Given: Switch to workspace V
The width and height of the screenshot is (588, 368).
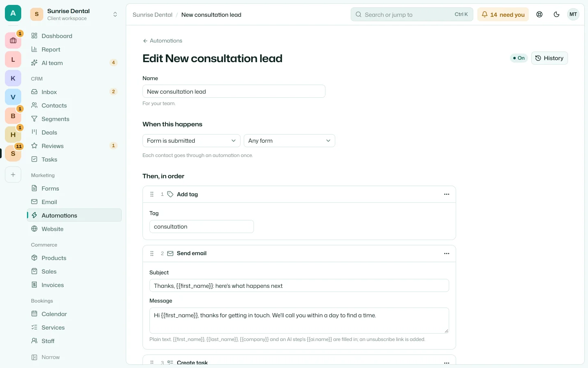Looking at the screenshot, I should click(13, 97).
